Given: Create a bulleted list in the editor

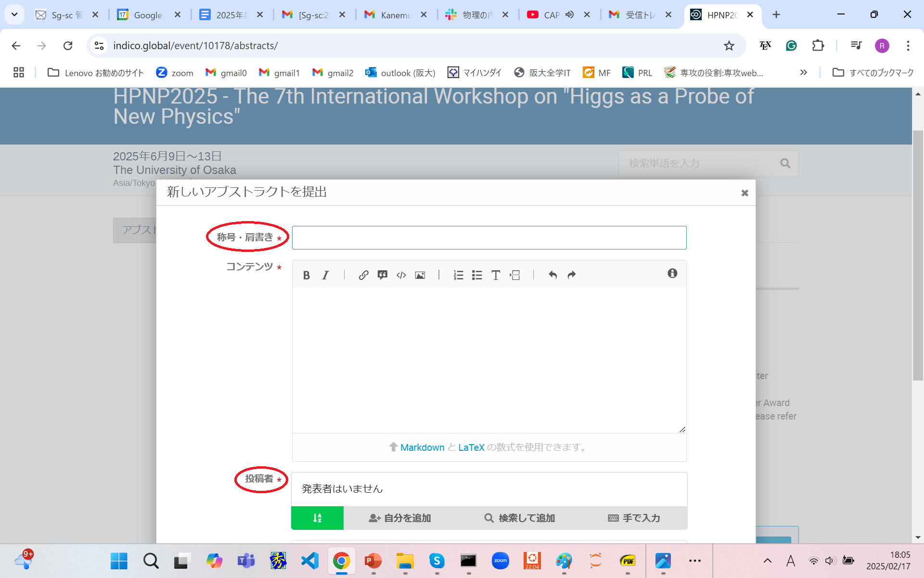Looking at the screenshot, I should tap(477, 275).
